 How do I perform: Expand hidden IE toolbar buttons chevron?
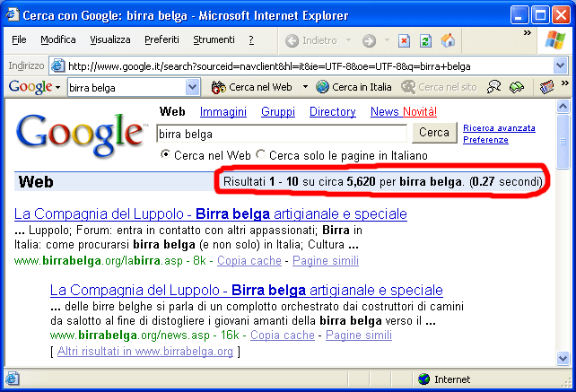tap(528, 32)
